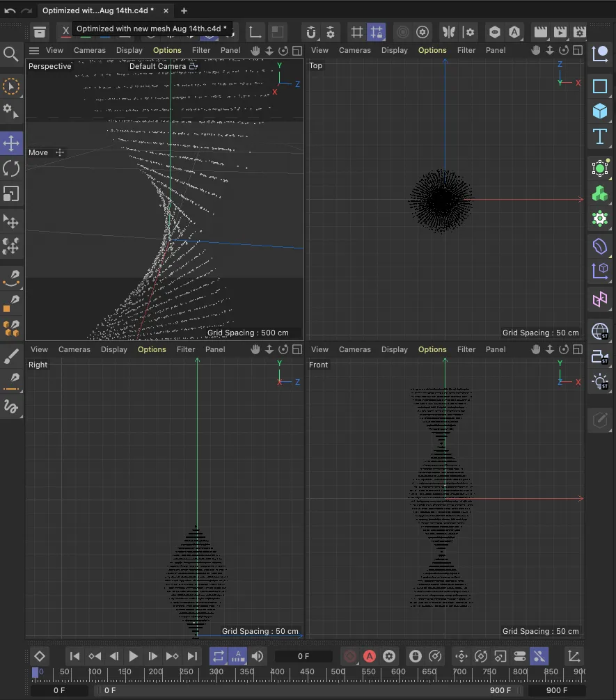
Task: Toggle rotation keyframe recording
Action: tap(481, 656)
